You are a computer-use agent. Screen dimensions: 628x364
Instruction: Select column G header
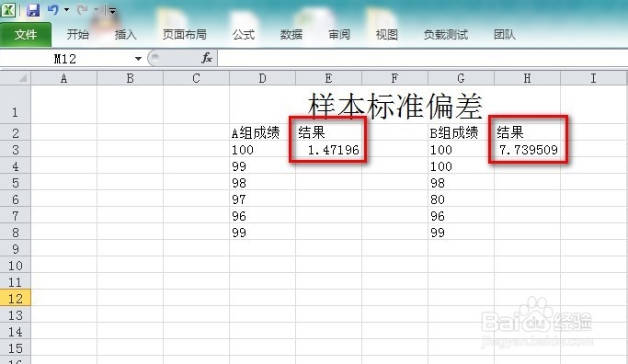(x=461, y=78)
